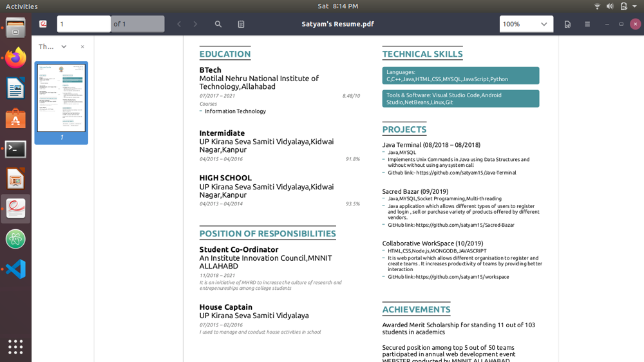Click the House Captain title

[x=226, y=307]
